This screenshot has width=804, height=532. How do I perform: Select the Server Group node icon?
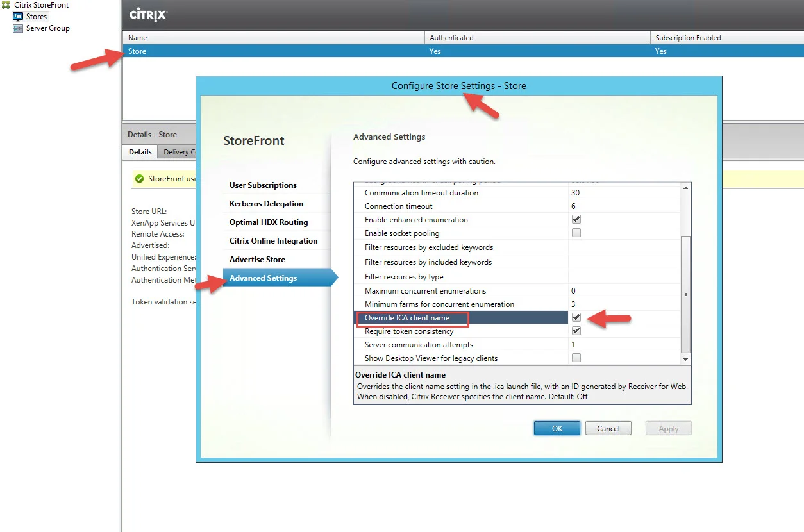(18, 28)
